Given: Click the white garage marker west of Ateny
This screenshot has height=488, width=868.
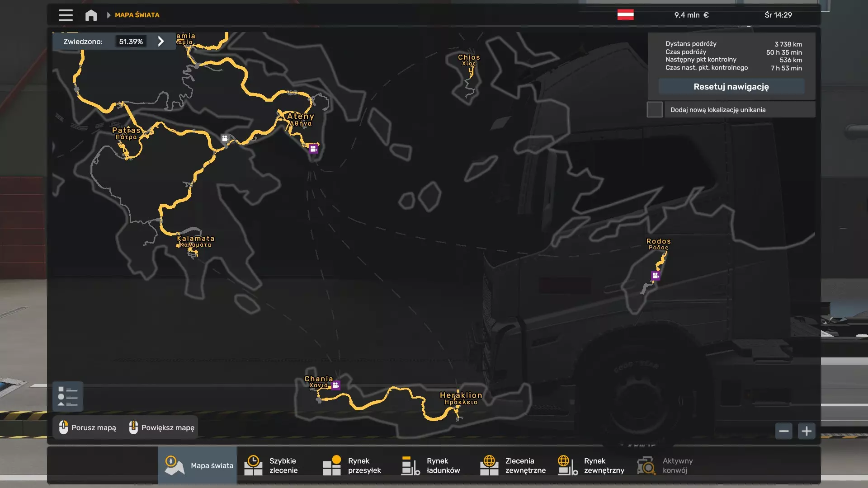Looking at the screenshot, I should (225, 138).
